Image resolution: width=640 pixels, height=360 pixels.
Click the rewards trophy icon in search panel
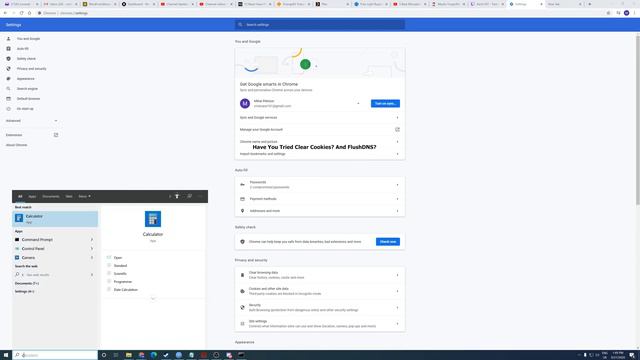tap(177, 196)
